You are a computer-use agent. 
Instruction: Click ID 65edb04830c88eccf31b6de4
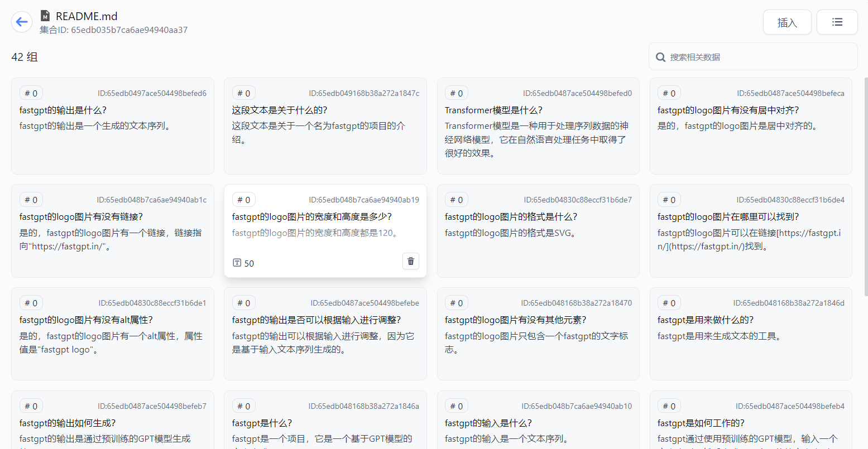coord(790,200)
